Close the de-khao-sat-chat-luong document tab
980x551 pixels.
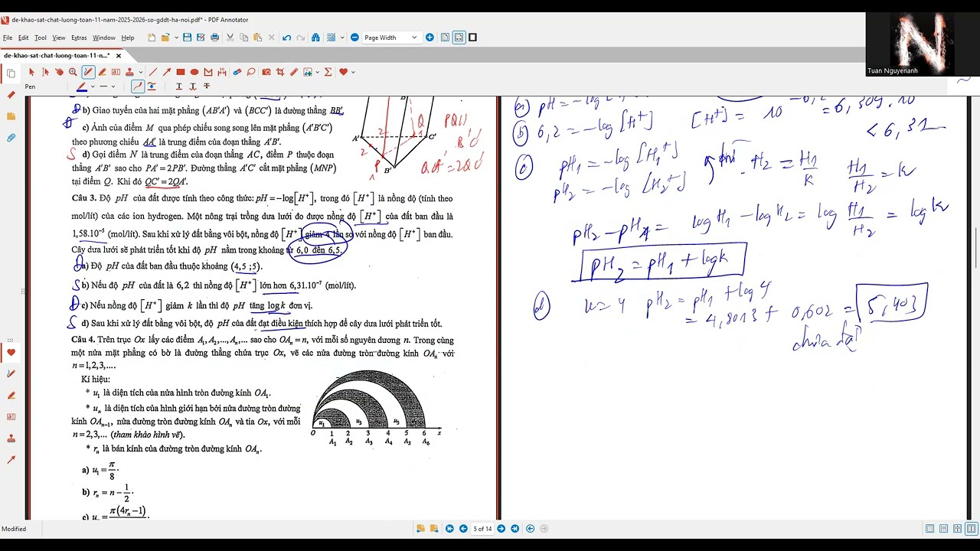coord(119,56)
